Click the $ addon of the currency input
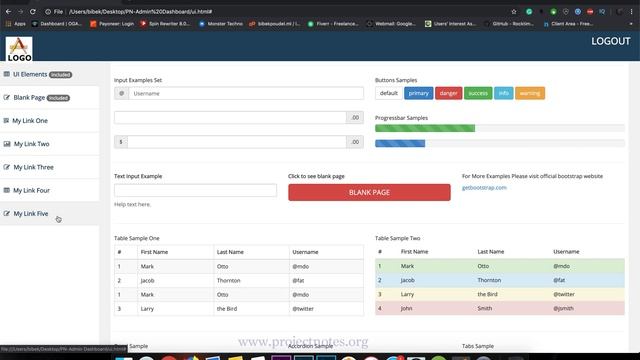640x360 pixels. [x=121, y=142]
